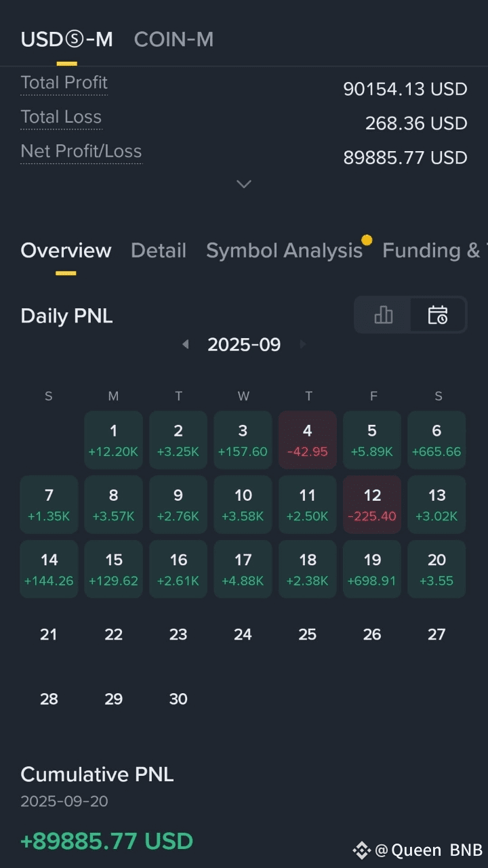Switch to bar chart view icon
488x868 pixels.
383,314
